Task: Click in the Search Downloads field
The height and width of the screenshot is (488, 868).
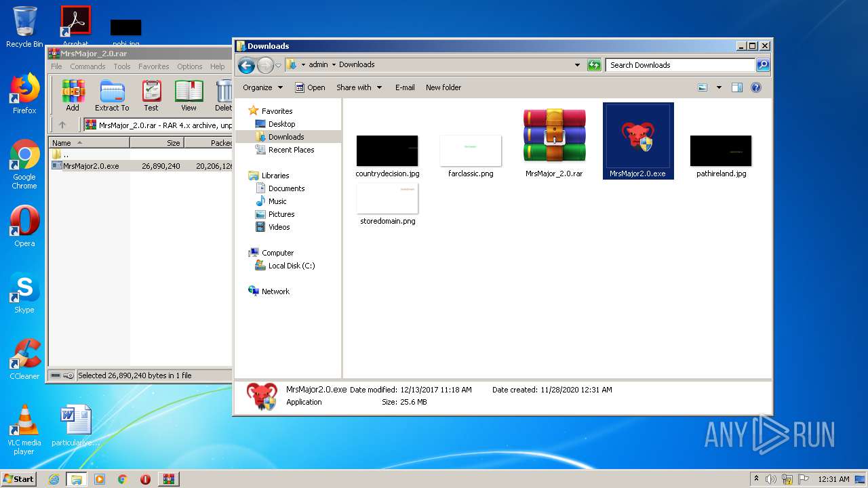Action: [x=680, y=65]
